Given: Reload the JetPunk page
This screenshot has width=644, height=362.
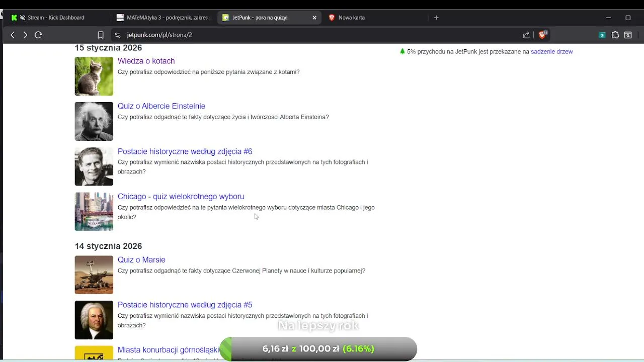Looking at the screenshot, I should point(38,35).
